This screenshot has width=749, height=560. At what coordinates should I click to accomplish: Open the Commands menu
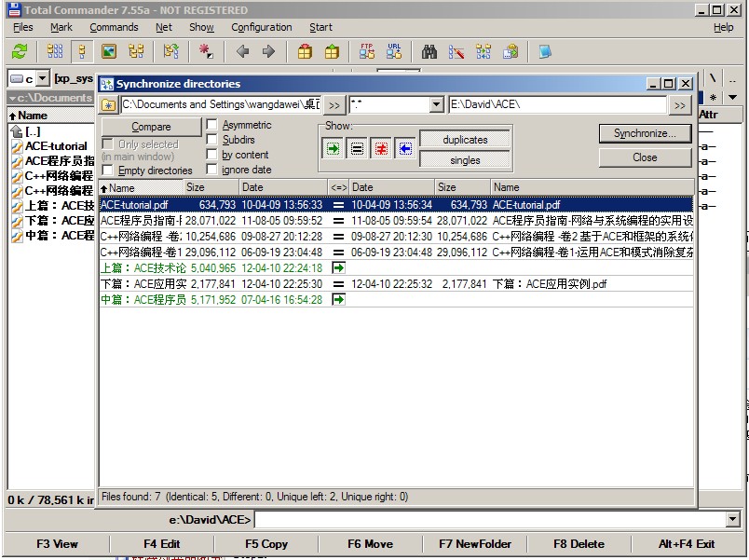point(114,27)
